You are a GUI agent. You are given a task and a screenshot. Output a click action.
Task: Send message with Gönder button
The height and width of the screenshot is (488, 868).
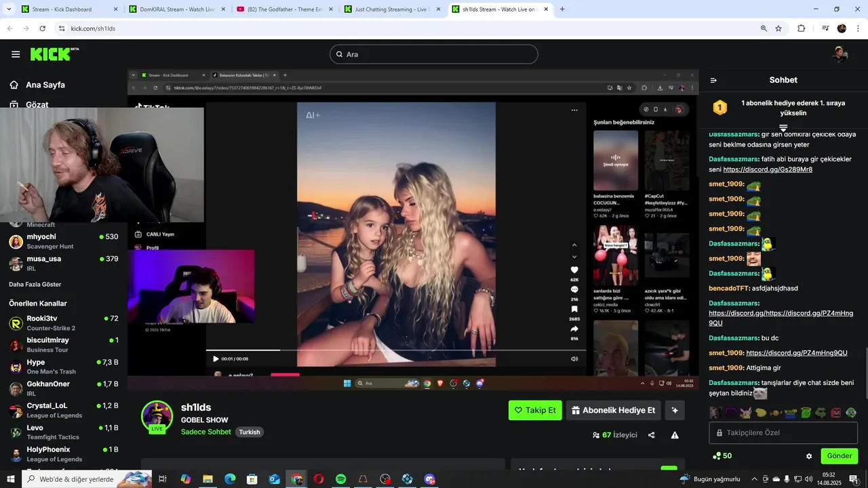pos(839,456)
